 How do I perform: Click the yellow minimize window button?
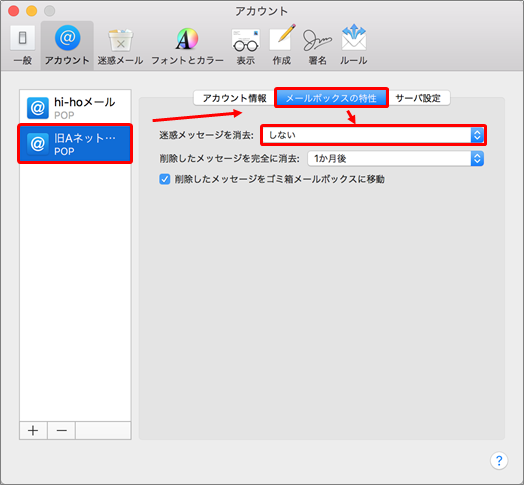[x=31, y=11]
